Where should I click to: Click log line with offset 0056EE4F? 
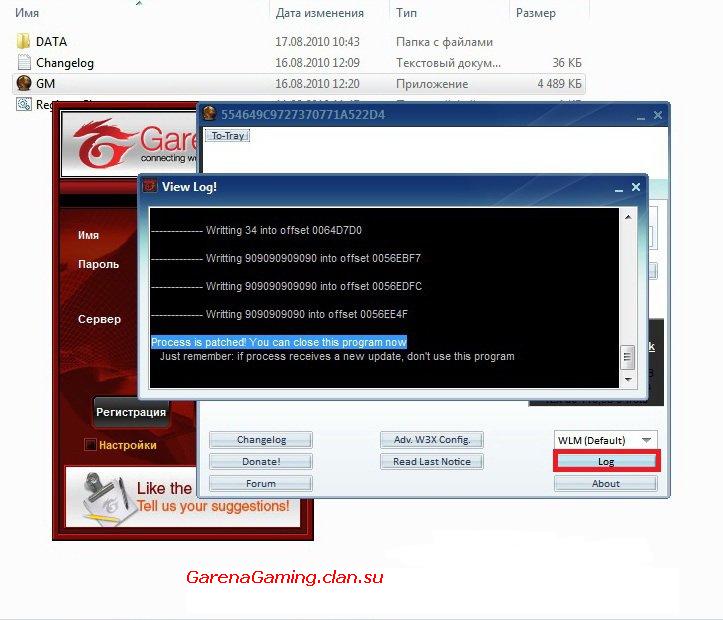pyautogui.click(x=279, y=314)
